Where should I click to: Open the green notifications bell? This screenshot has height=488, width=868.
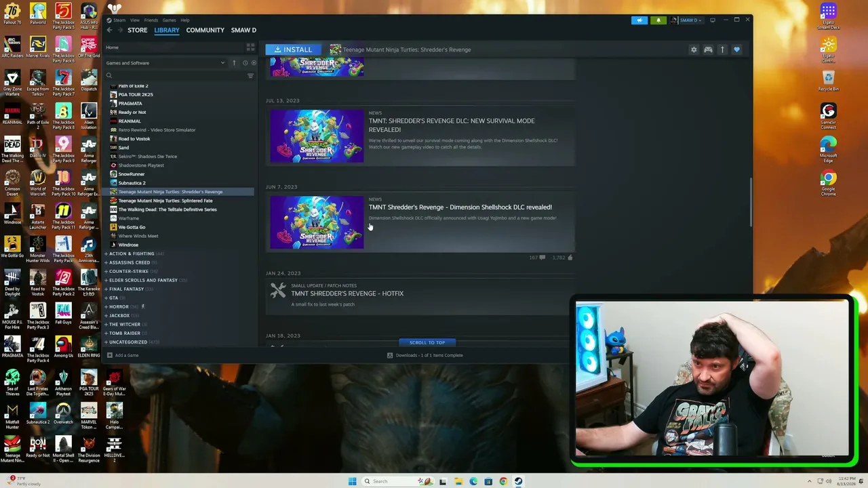658,20
